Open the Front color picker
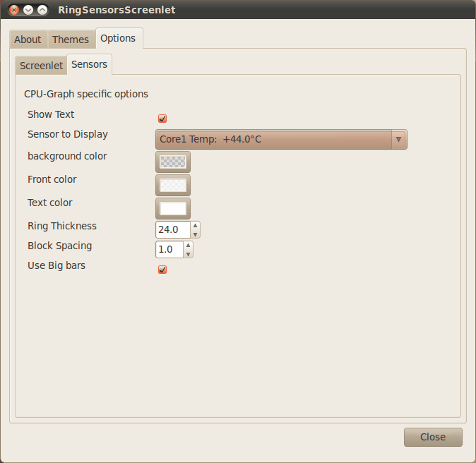 (x=173, y=186)
